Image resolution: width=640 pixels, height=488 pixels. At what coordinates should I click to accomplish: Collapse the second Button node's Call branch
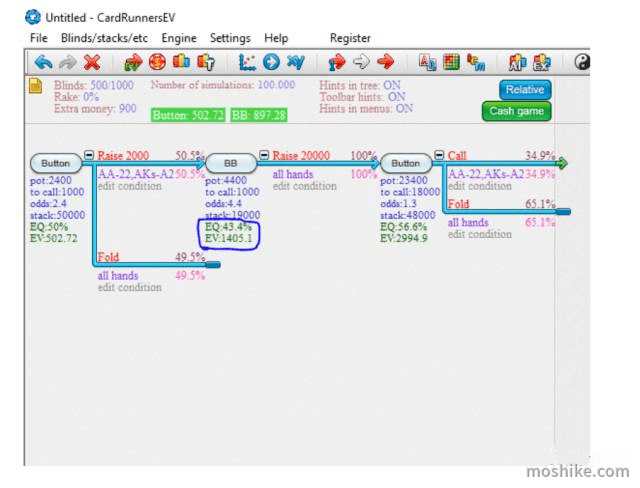[x=439, y=155]
